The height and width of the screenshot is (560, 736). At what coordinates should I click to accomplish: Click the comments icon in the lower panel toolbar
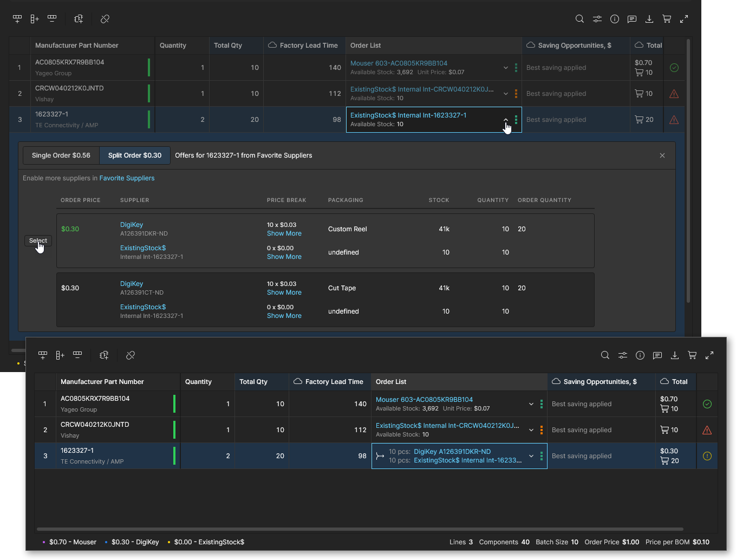pos(657,355)
